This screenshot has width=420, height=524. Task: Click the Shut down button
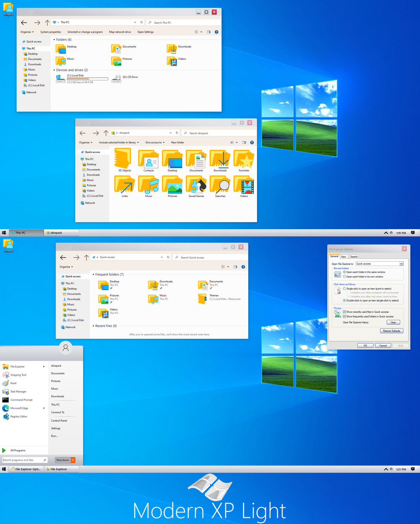[x=63, y=460]
